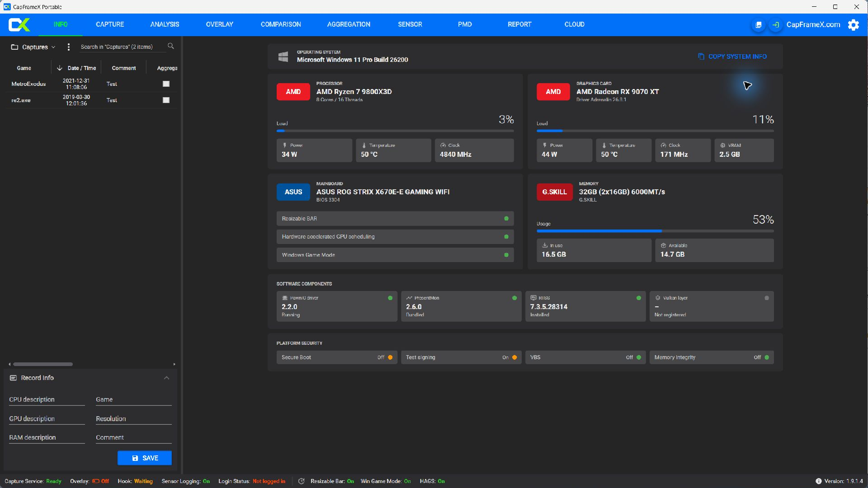The height and width of the screenshot is (488, 868).
Task: Click the login arrow icon beside CapFrameX.com
Action: [x=775, y=25]
